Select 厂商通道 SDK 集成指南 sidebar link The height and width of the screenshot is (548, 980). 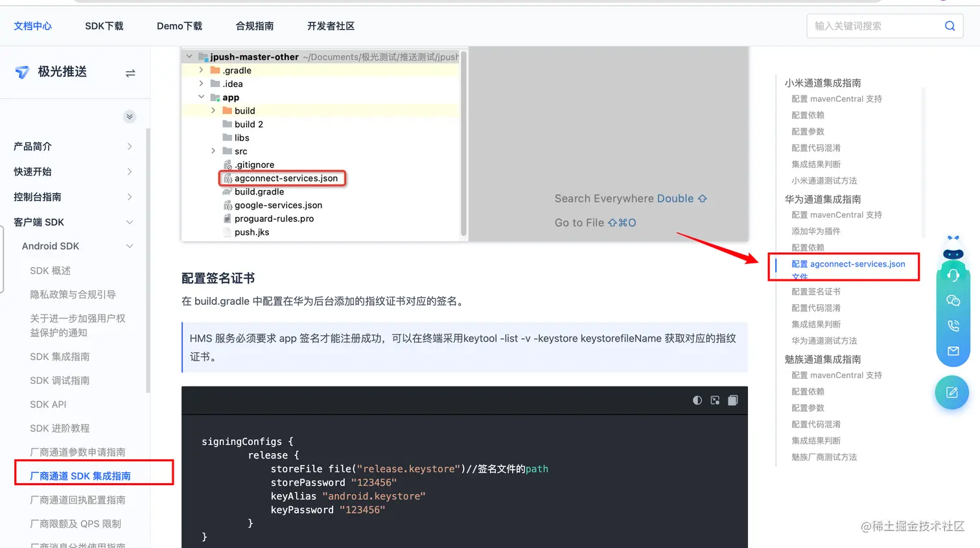tap(80, 477)
